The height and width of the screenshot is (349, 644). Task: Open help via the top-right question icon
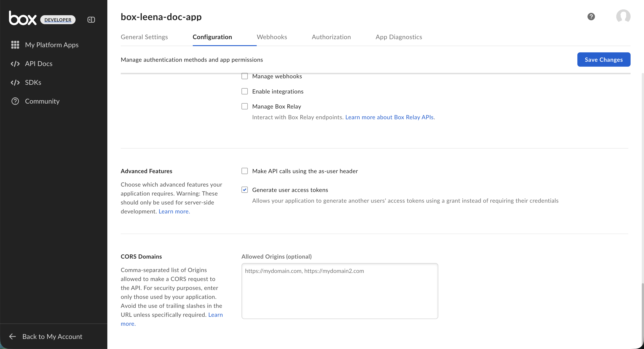591,17
